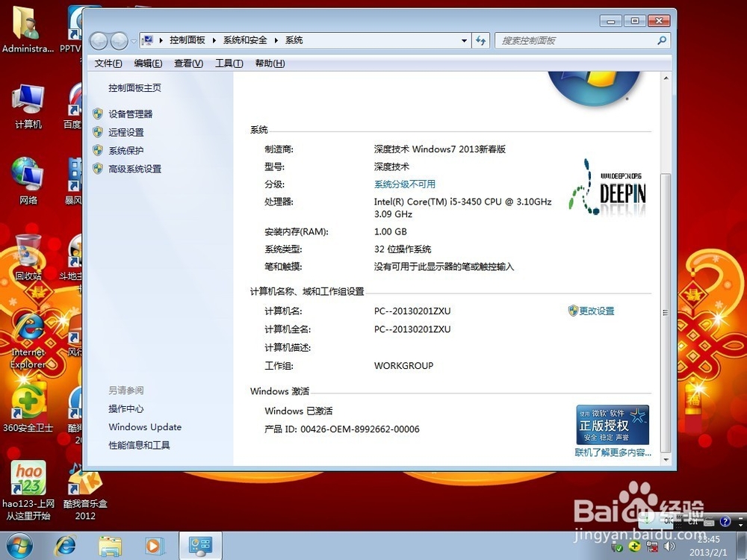Open recent pages dropdown beside nav arrows
747x560 pixels.
point(134,41)
